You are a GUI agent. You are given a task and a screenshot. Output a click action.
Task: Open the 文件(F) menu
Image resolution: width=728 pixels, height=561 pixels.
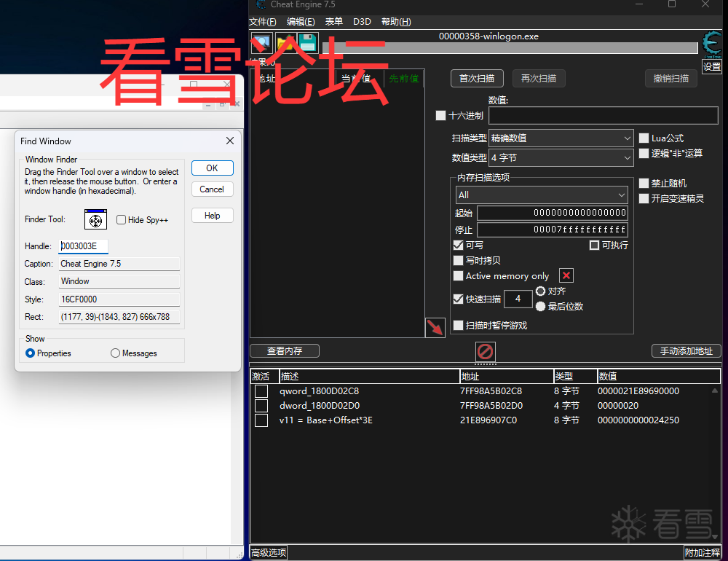[263, 22]
